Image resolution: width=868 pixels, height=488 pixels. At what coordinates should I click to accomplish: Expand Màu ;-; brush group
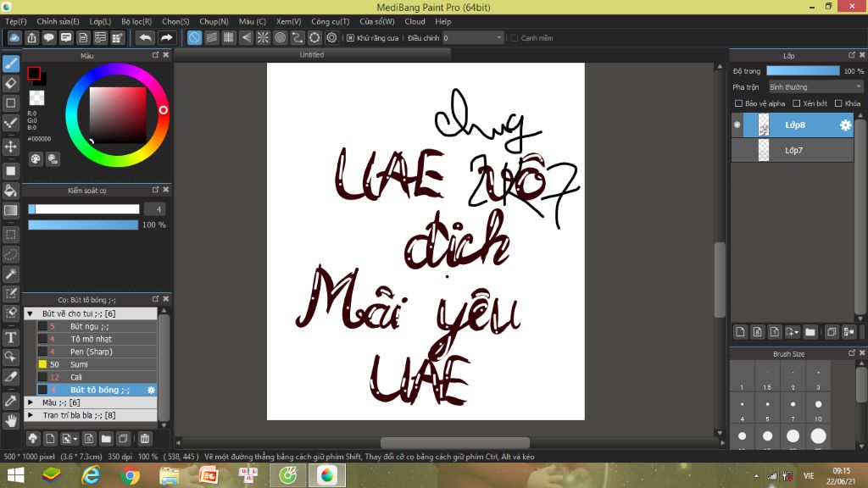31,402
